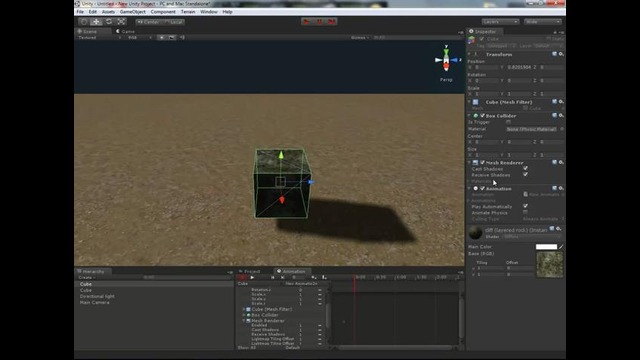640x360 pixels.
Task: Click the Persp label under the gizmo
Action: [446, 80]
